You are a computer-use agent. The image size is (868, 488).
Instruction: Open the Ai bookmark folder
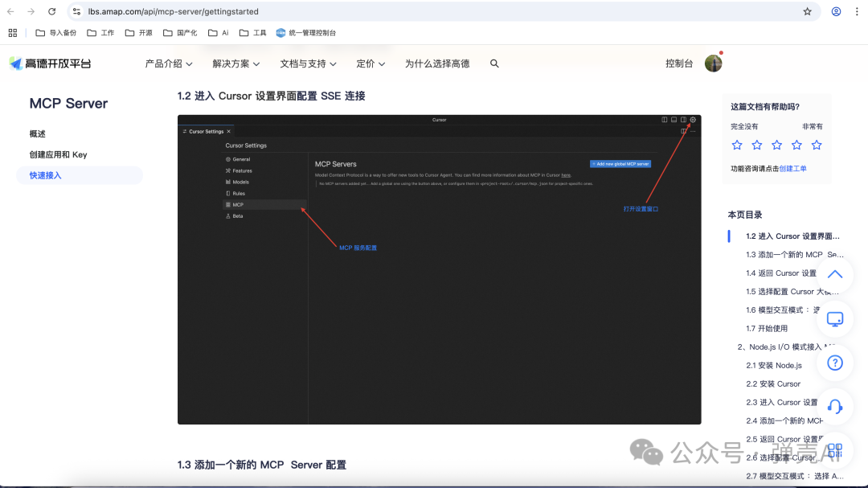pos(218,33)
